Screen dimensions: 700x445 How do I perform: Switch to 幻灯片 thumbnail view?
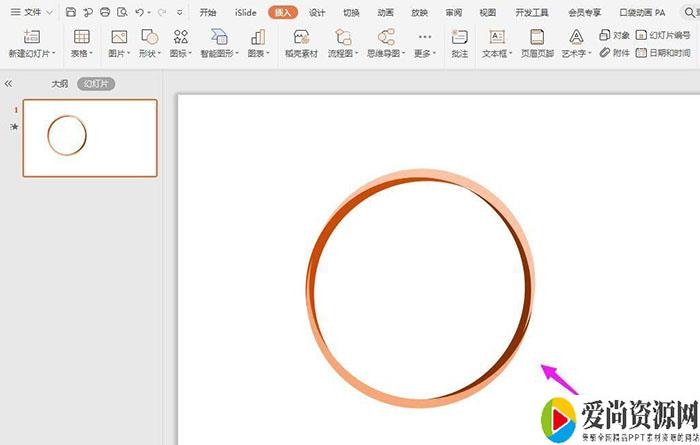[x=97, y=84]
